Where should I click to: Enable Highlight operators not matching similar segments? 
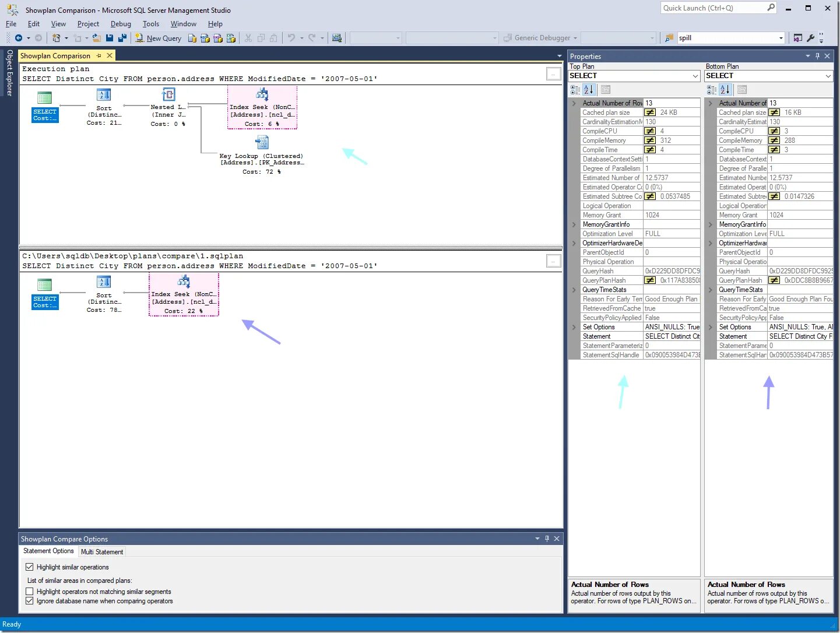30,591
